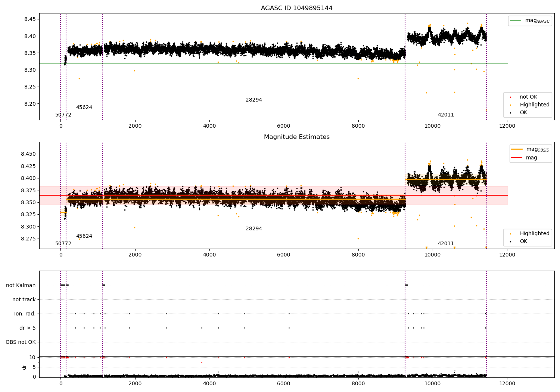Click OBSID label 28294 in top panel
The image size is (560, 392).
[254, 100]
